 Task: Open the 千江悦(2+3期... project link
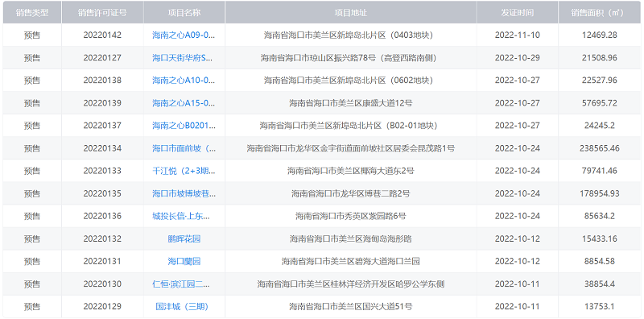click(184, 171)
